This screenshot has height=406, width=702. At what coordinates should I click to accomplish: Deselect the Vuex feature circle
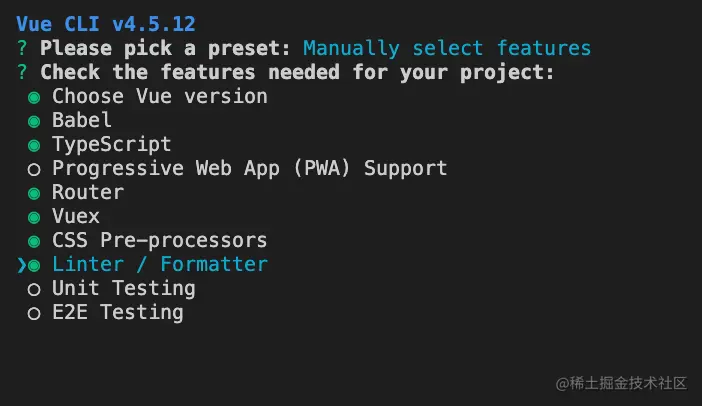click(34, 217)
